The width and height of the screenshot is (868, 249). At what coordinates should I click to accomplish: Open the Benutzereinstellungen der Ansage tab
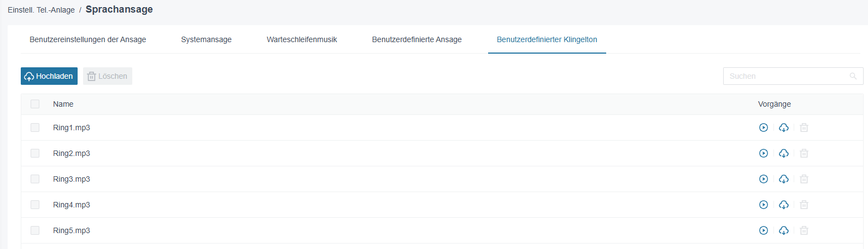[x=88, y=39]
